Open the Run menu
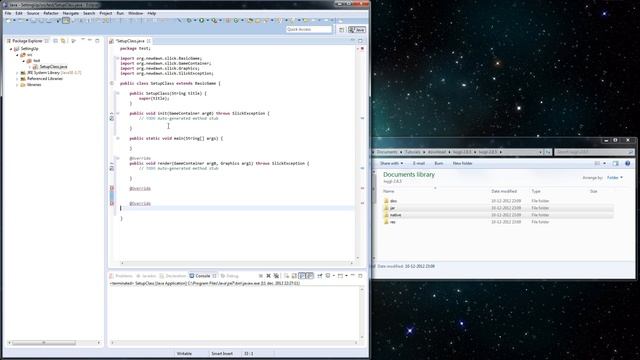This screenshot has height=360, width=640. pyautogui.click(x=120, y=13)
